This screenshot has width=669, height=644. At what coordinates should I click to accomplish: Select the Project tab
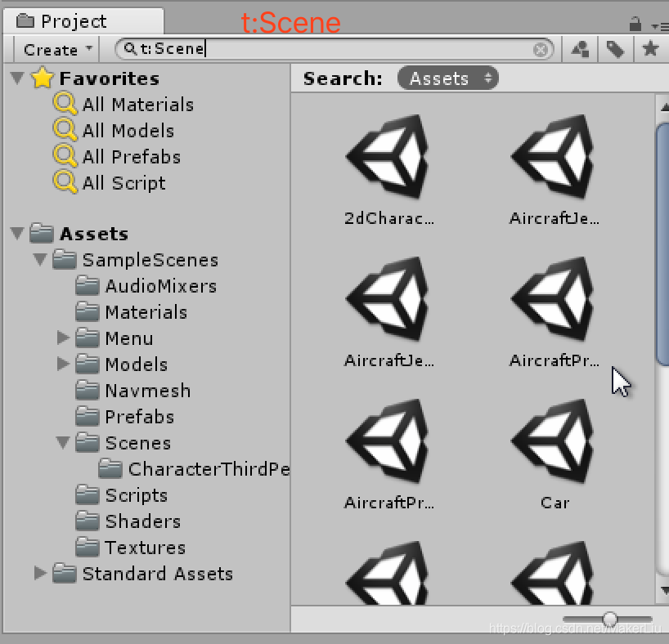pos(83,21)
